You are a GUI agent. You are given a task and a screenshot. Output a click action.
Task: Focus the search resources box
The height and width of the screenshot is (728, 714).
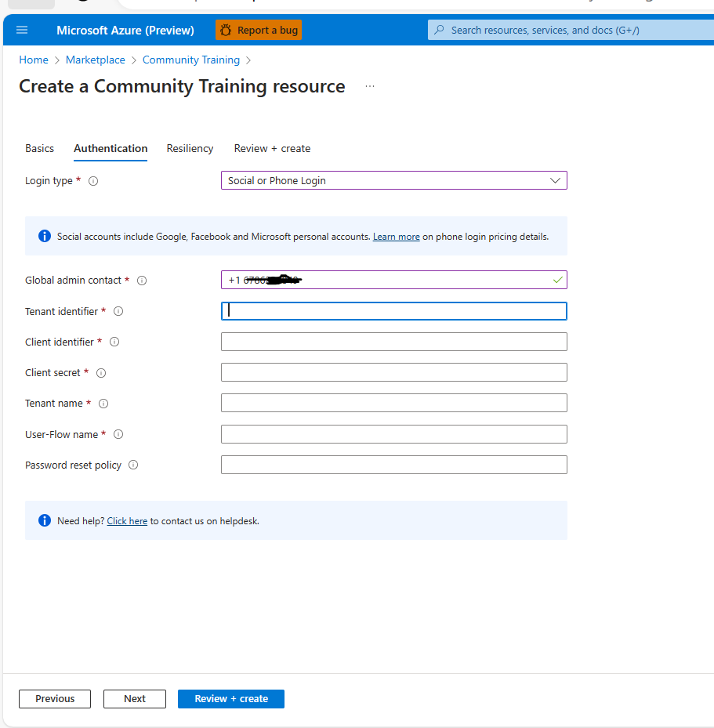click(x=571, y=31)
